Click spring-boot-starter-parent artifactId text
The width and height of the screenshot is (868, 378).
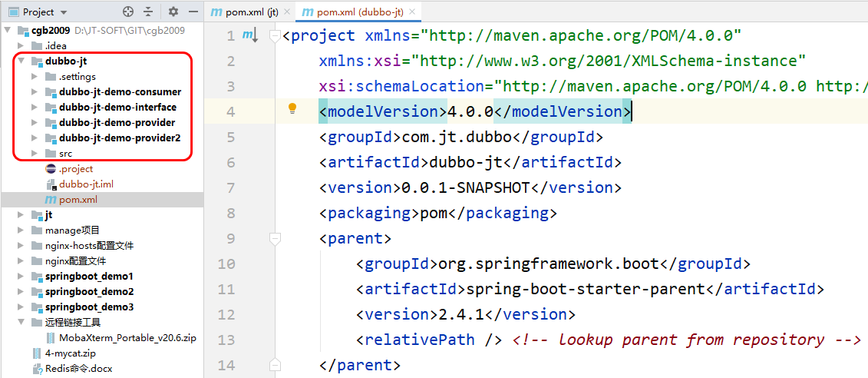pos(586,289)
